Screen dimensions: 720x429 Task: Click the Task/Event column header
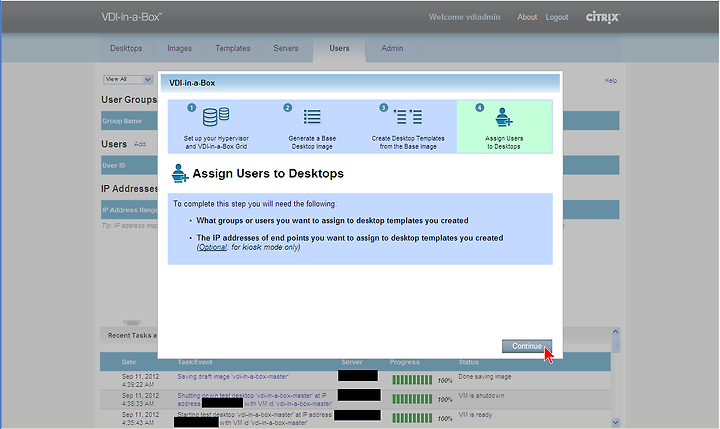point(195,362)
